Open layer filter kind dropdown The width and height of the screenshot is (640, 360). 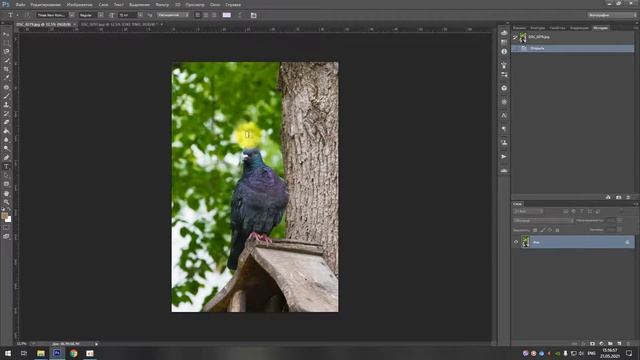[528, 211]
